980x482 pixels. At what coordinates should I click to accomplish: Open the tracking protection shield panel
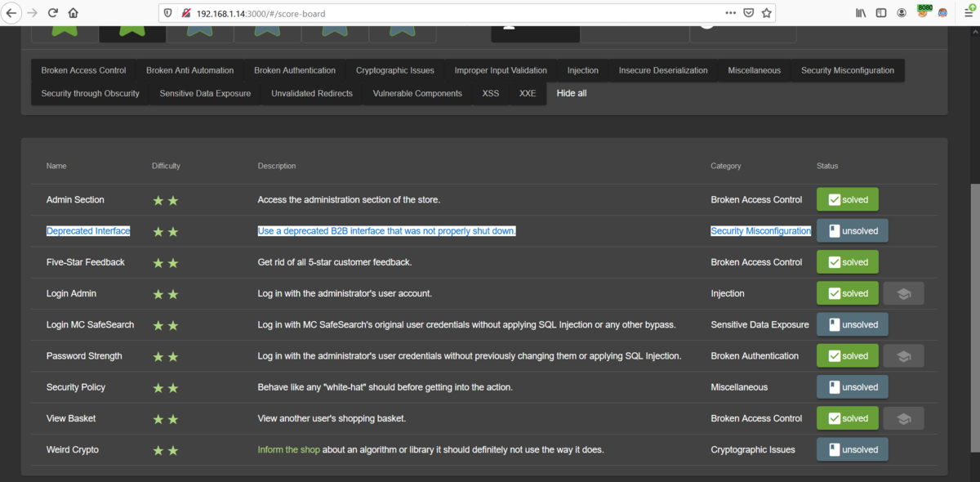click(x=168, y=13)
